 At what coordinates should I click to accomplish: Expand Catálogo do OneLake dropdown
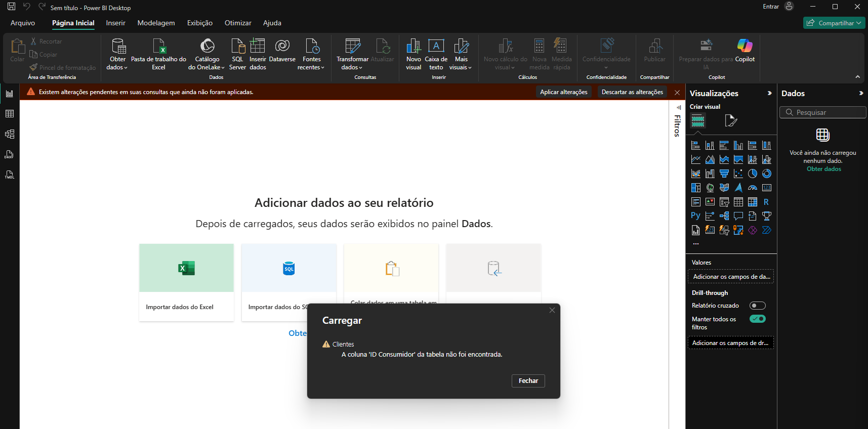pos(207,63)
